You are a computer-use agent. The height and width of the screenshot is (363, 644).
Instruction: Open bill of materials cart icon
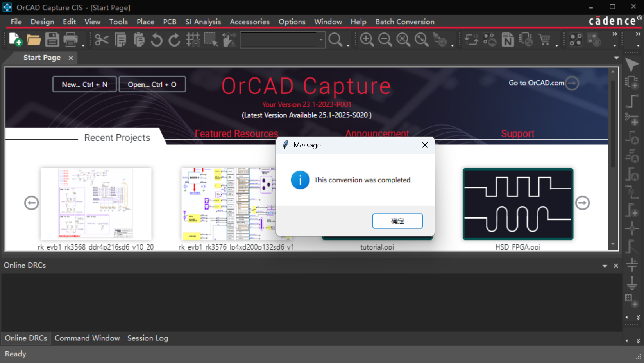[544, 40]
